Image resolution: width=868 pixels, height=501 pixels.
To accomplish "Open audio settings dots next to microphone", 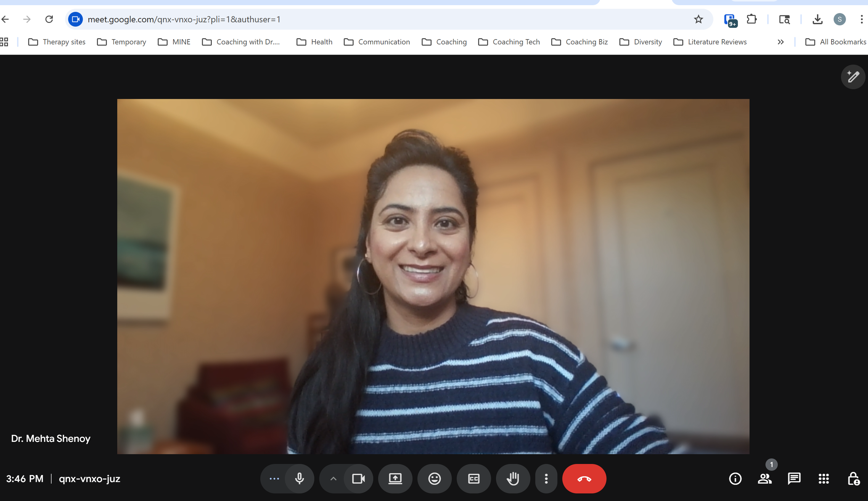I will click(x=274, y=479).
